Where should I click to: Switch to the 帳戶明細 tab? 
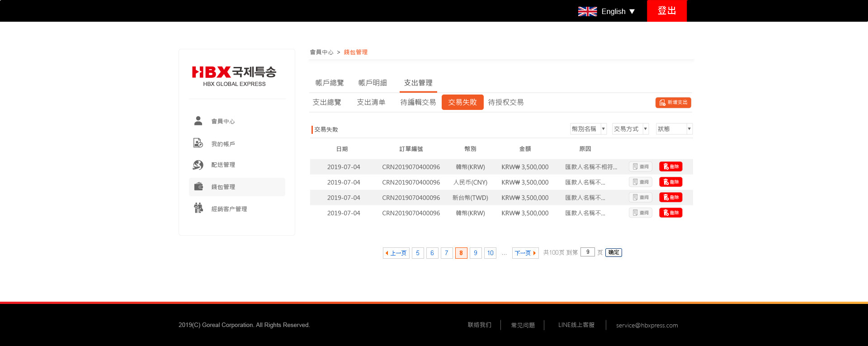[x=373, y=83]
